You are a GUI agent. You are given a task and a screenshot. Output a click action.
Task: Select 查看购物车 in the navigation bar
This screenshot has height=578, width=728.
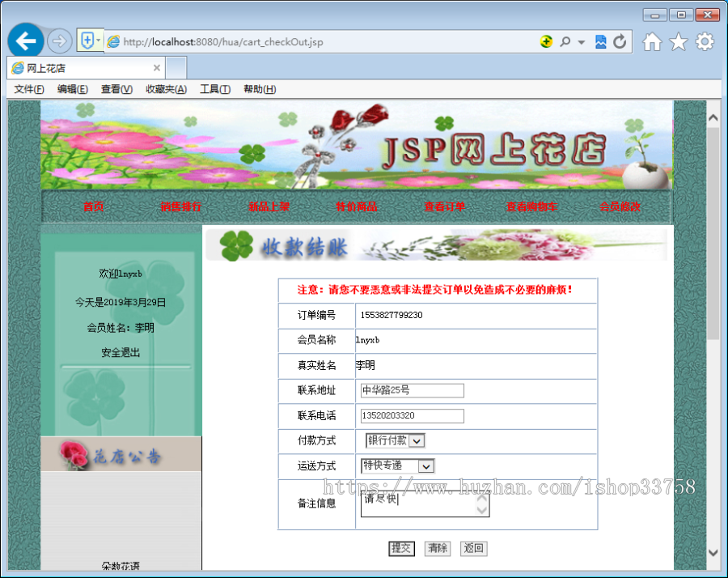[531, 206]
